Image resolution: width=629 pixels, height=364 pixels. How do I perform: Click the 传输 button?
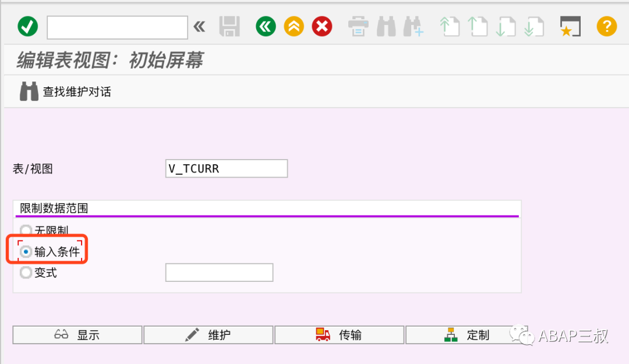tap(339, 335)
